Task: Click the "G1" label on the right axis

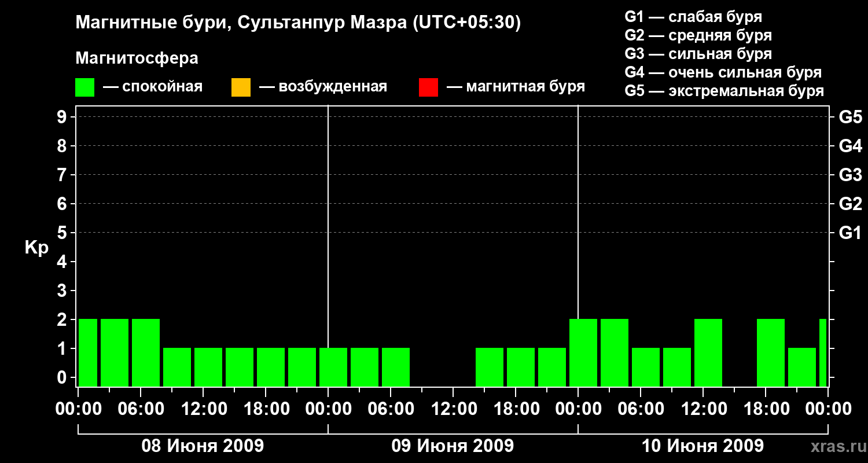Action: (850, 233)
